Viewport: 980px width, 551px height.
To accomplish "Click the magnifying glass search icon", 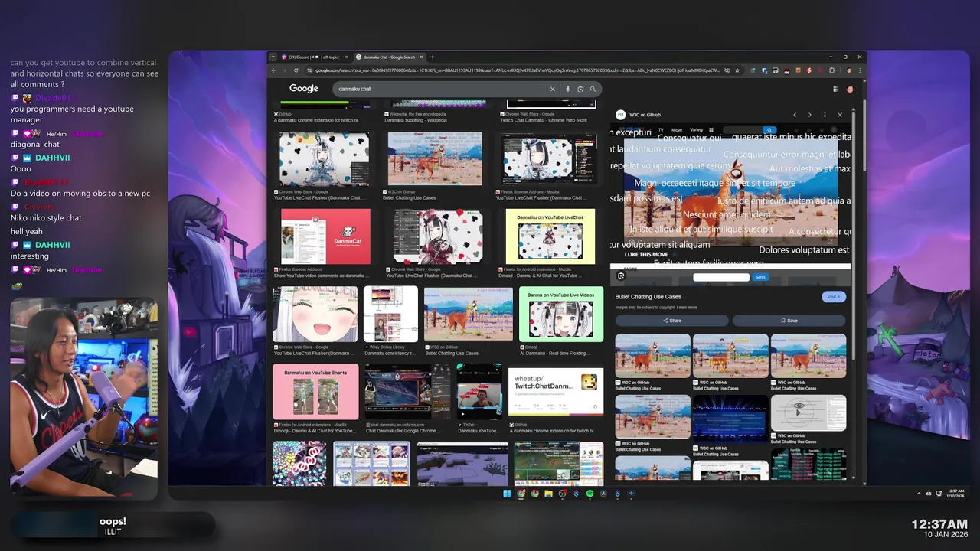I will click(593, 89).
